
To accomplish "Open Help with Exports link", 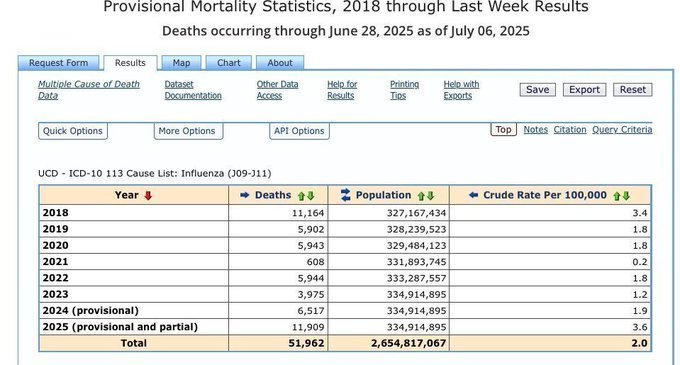I will click(461, 90).
